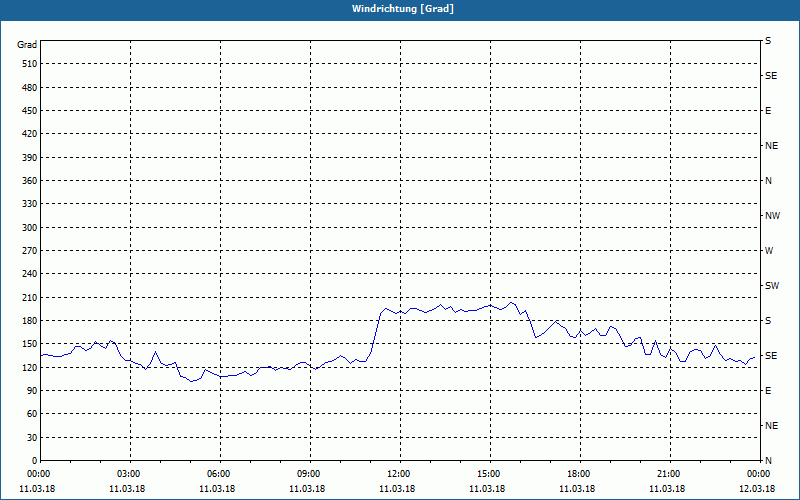The image size is (800, 500).
Task: Click the 21:00 time axis label
Action: point(670,474)
